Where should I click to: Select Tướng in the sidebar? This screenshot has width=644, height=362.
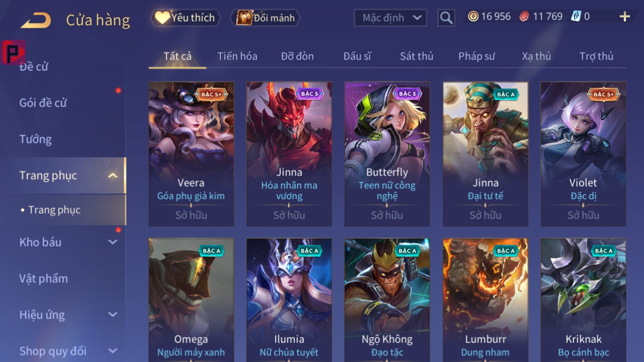36,139
